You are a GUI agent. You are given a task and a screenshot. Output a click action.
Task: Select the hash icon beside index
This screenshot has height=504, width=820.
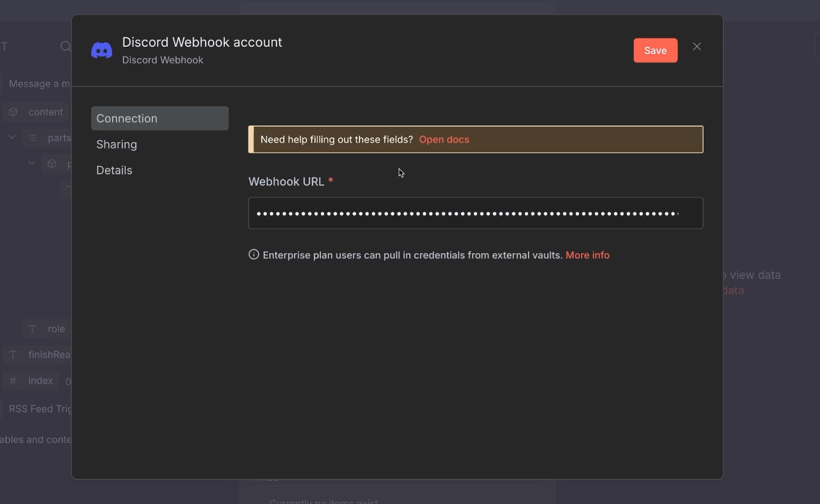coord(13,380)
